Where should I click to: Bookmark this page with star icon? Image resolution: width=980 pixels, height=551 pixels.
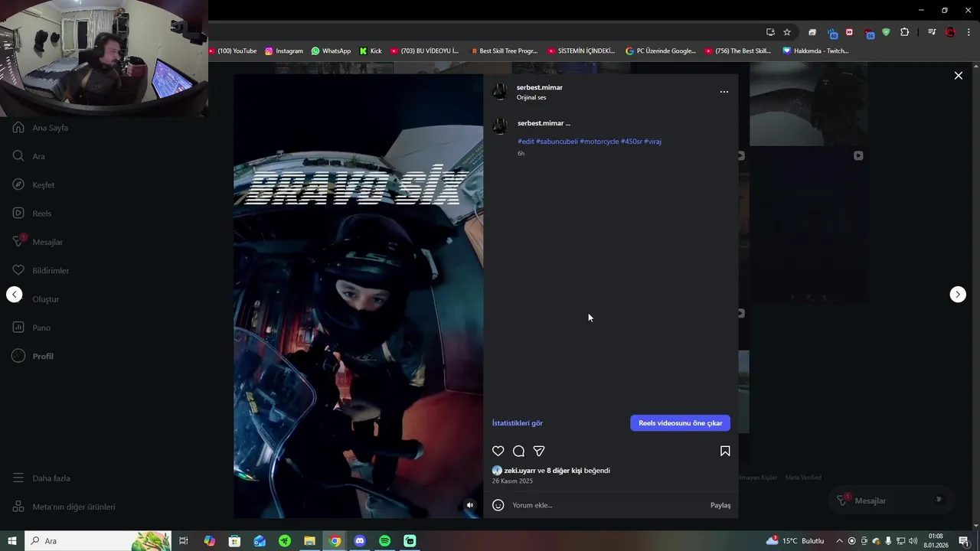click(x=787, y=32)
